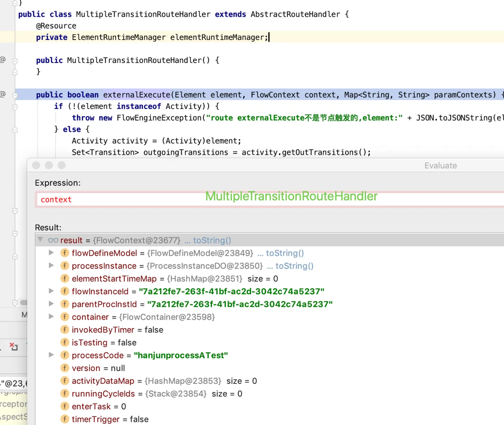This screenshot has width=504, height=425.
Task: Click the field icon next to activityDataMap
Action: (65, 381)
